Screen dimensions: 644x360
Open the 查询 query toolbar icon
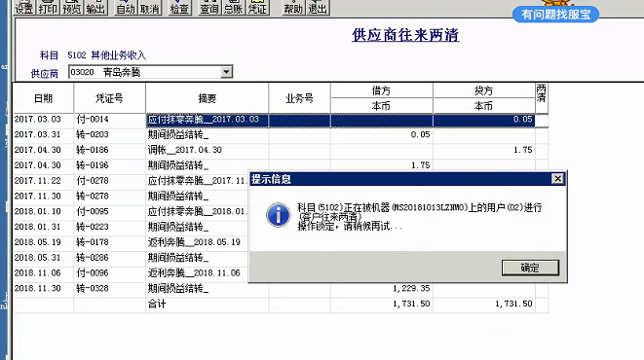click(x=209, y=7)
